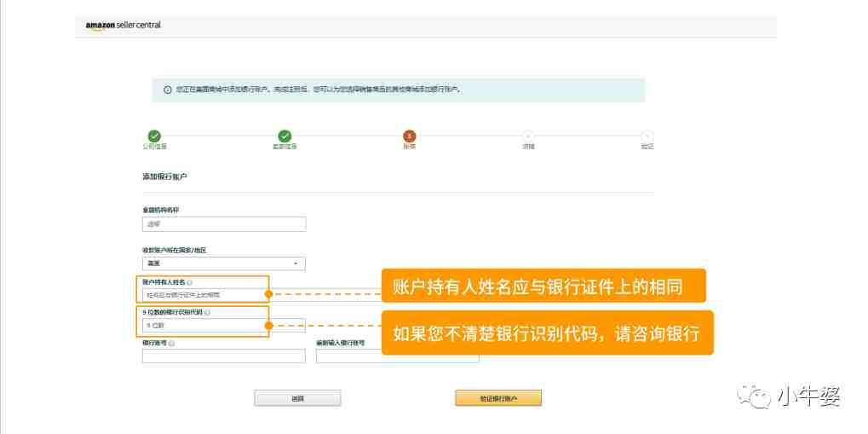Click the Amazon Seller Central logo
868x434 pixels.
(x=123, y=26)
